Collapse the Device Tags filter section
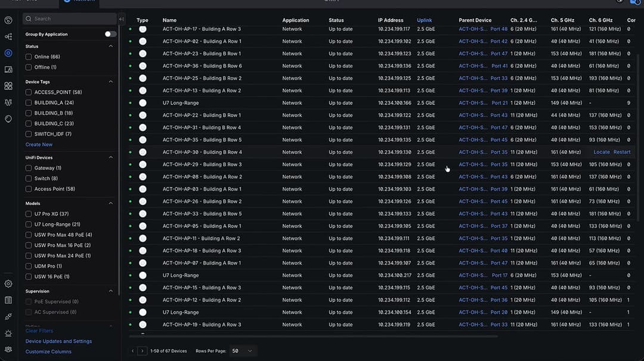Screen dimensions: 644x361 click(x=110, y=82)
